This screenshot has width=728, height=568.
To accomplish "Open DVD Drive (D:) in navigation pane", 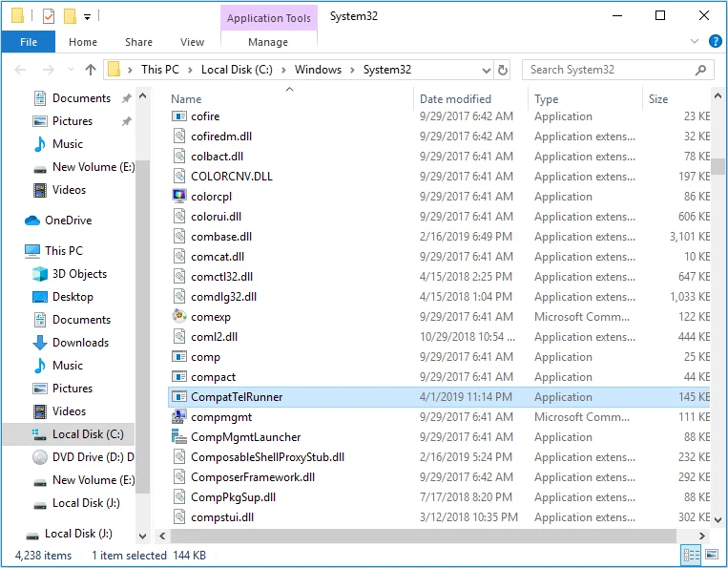I will click(93, 457).
